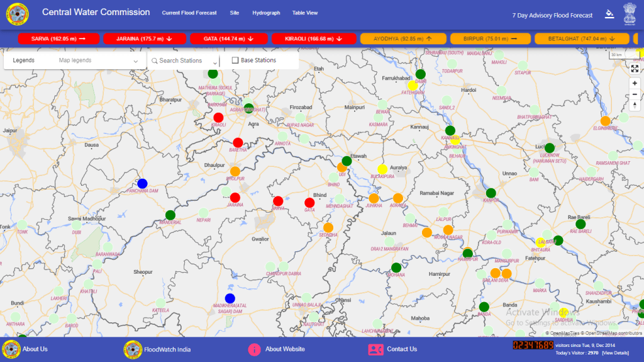This screenshot has width=644, height=362.
Task: Open 7 Day Advisory Flood Forecast
Action: pos(552,15)
